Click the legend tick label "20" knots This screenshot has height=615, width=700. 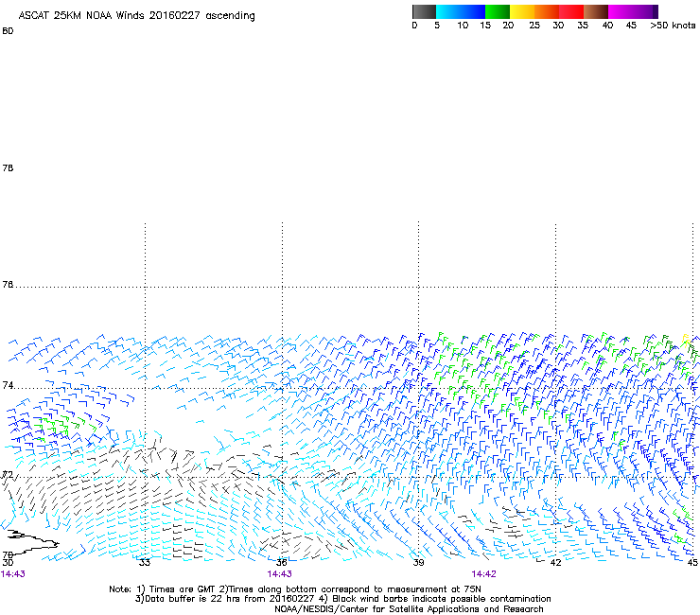[508, 26]
